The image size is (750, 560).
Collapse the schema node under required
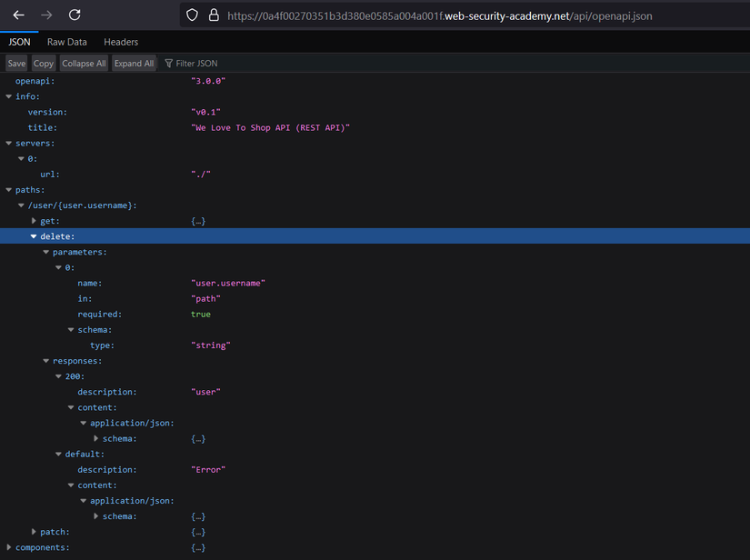click(71, 329)
